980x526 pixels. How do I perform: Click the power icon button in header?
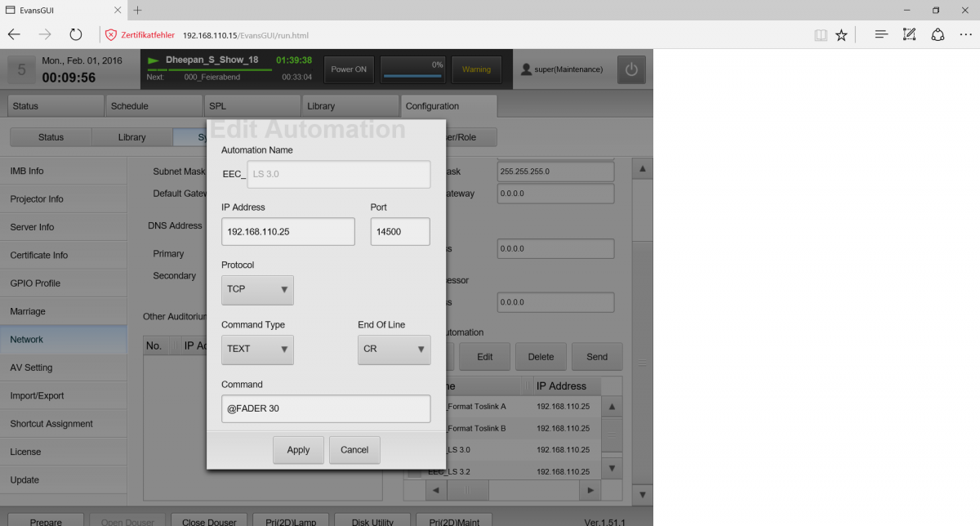(x=630, y=69)
